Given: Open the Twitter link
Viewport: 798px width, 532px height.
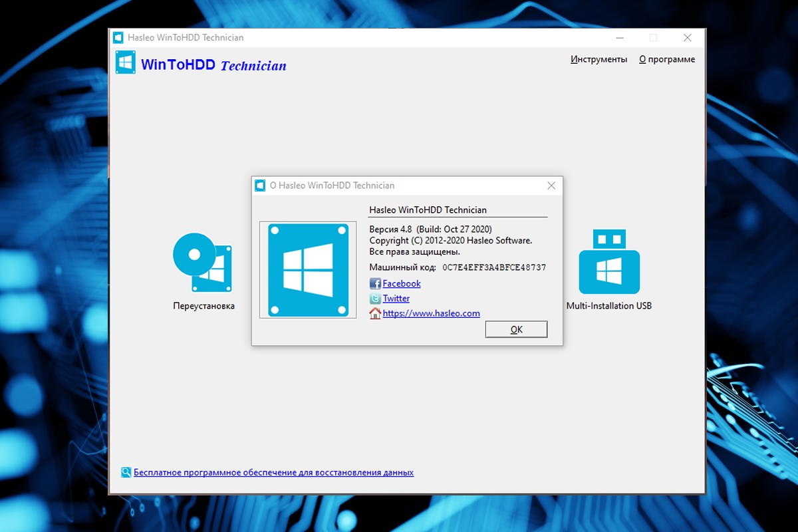Looking at the screenshot, I should pyautogui.click(x=396, y=299).
